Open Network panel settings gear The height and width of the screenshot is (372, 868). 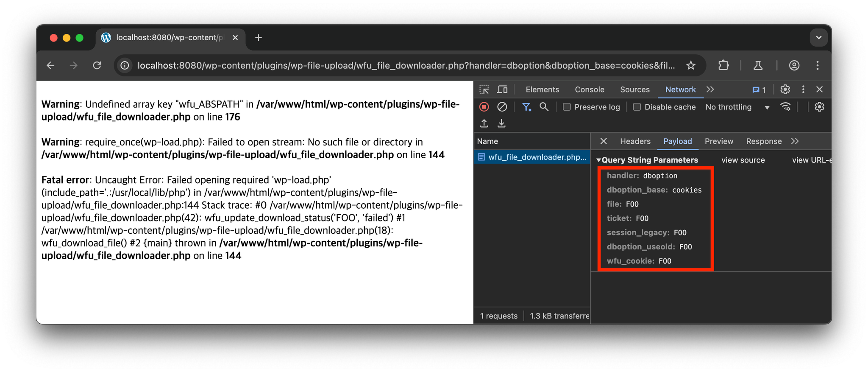click(x=819, y=107)
